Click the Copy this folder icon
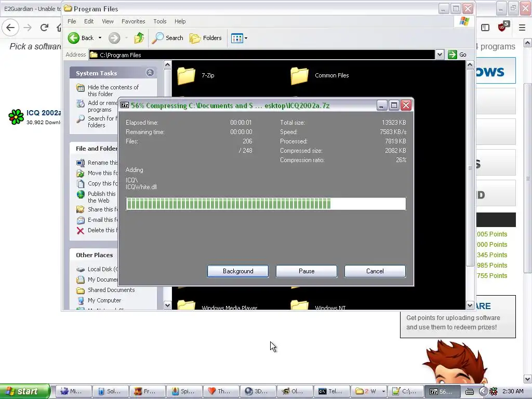Screen dimensions: 532x399 tap(81, 183)
